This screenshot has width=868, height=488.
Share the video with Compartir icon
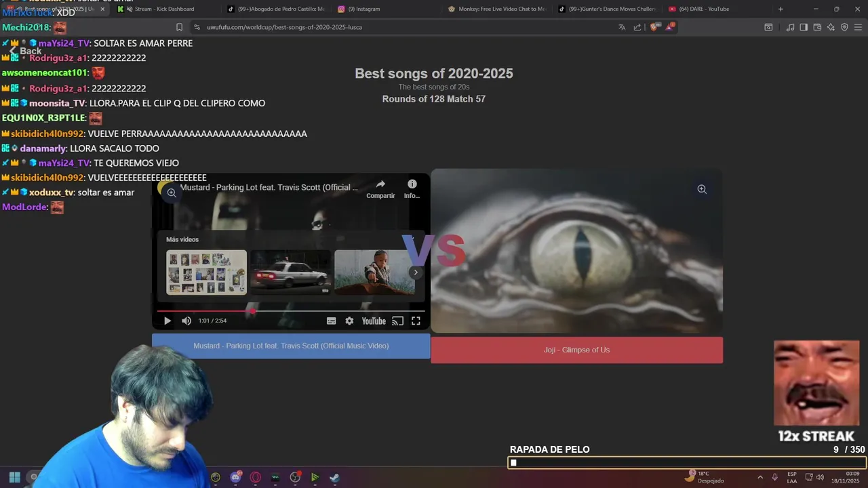(x=380, y=188)
